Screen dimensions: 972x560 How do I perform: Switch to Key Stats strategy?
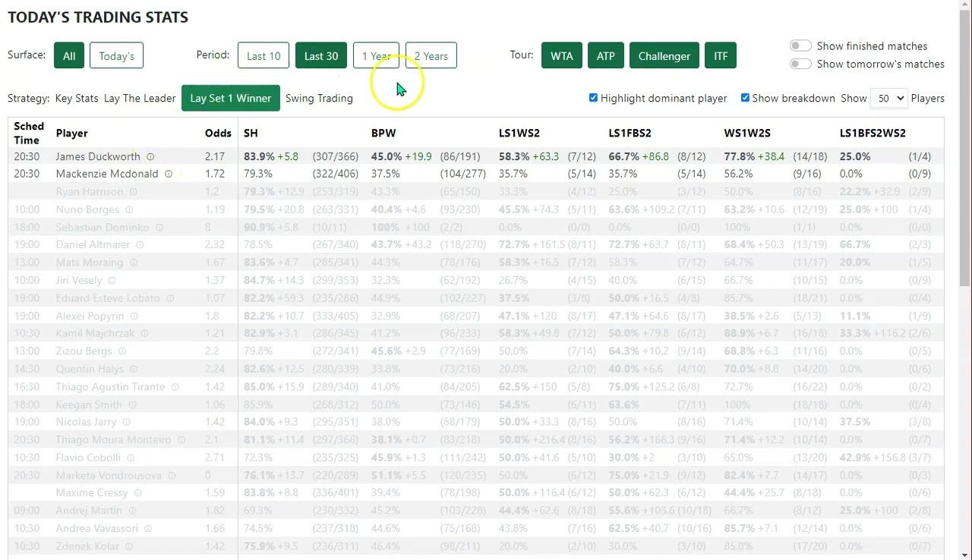[77, 98]
